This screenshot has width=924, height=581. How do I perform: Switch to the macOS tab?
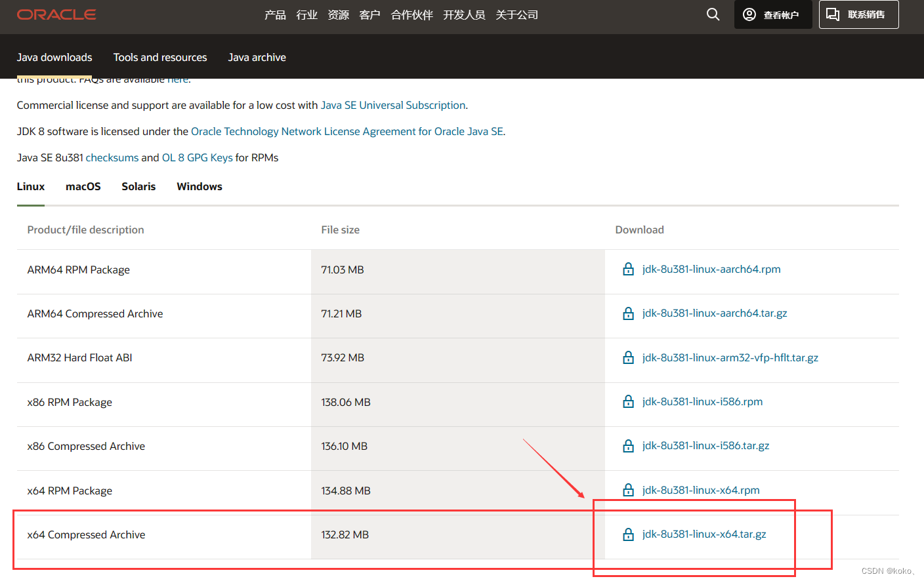point(83,186)
